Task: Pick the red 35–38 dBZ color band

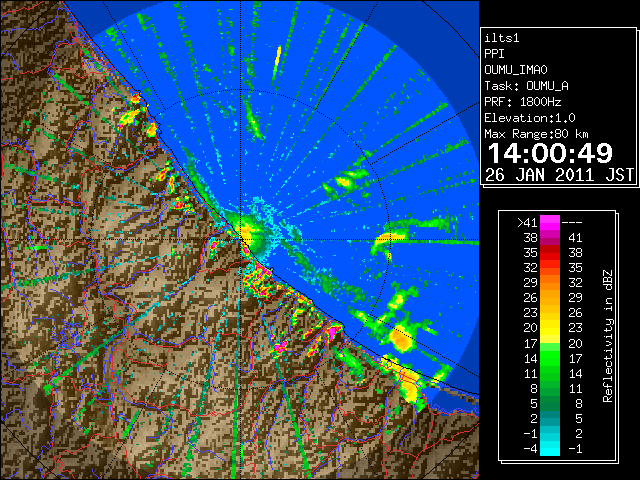Action: (x=550, y=253)
